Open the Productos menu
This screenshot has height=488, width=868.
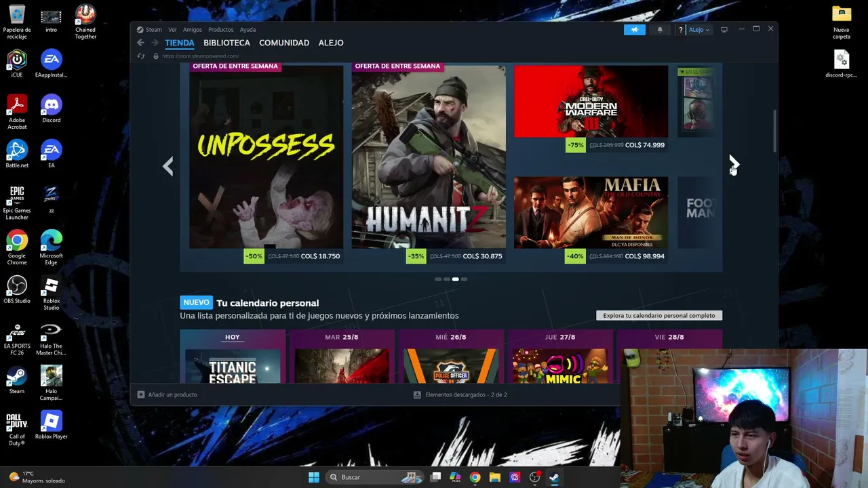[x=221, y=30]
